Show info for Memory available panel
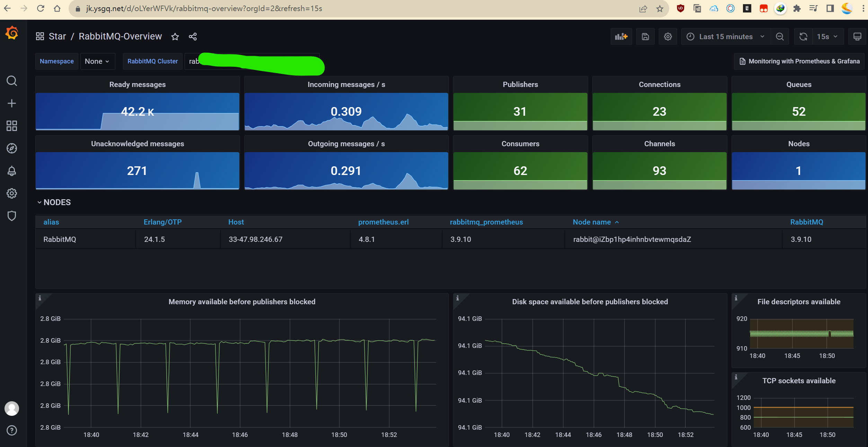This screenshot has height=447, width=868. point(40,298)
